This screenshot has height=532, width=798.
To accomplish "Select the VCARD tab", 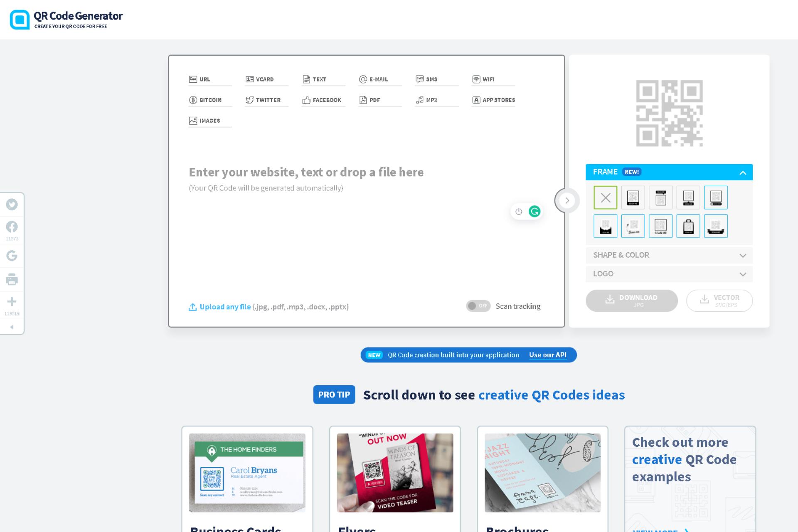I will point(266,79).
